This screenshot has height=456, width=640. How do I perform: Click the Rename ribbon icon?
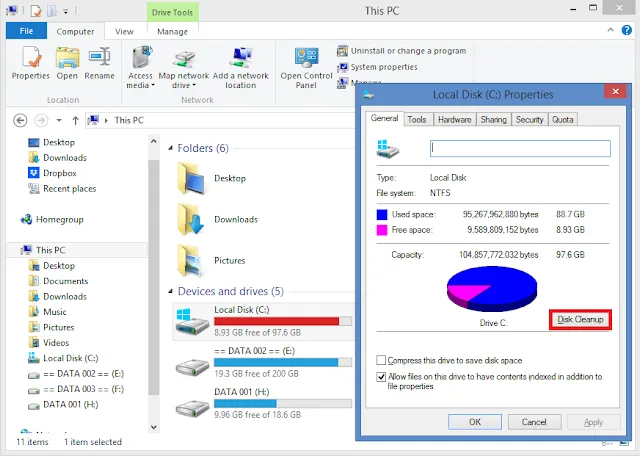99,63
